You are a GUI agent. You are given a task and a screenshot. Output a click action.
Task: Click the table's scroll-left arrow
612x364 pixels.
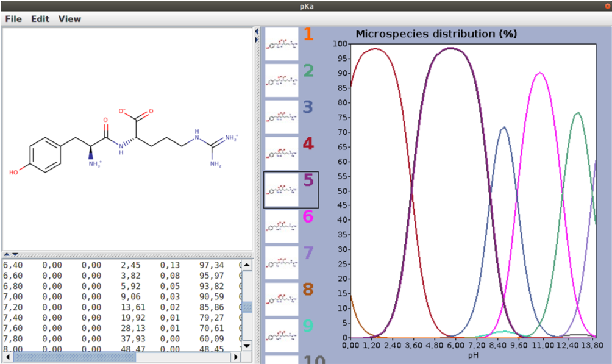tap(8, 357)
